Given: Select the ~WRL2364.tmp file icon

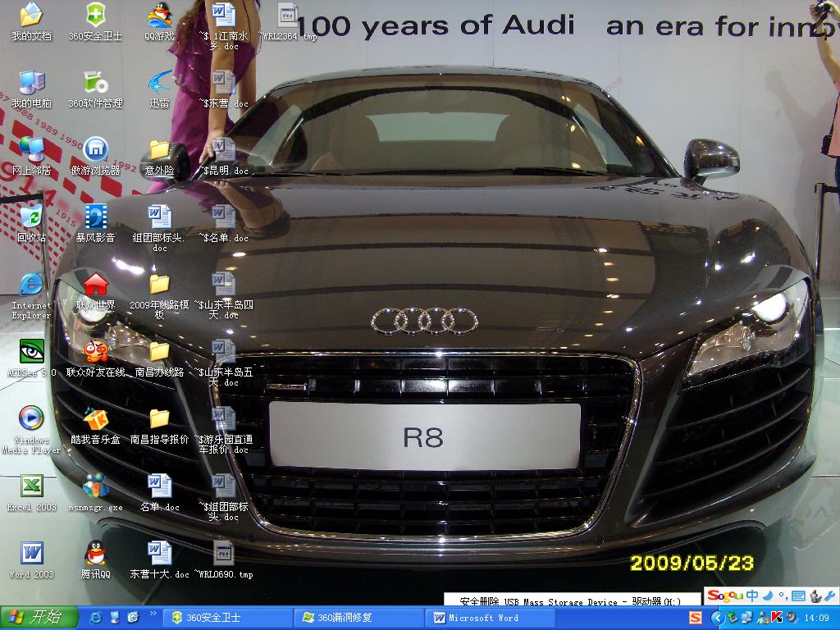Looking at the screenshot, I should click(288, 21).
